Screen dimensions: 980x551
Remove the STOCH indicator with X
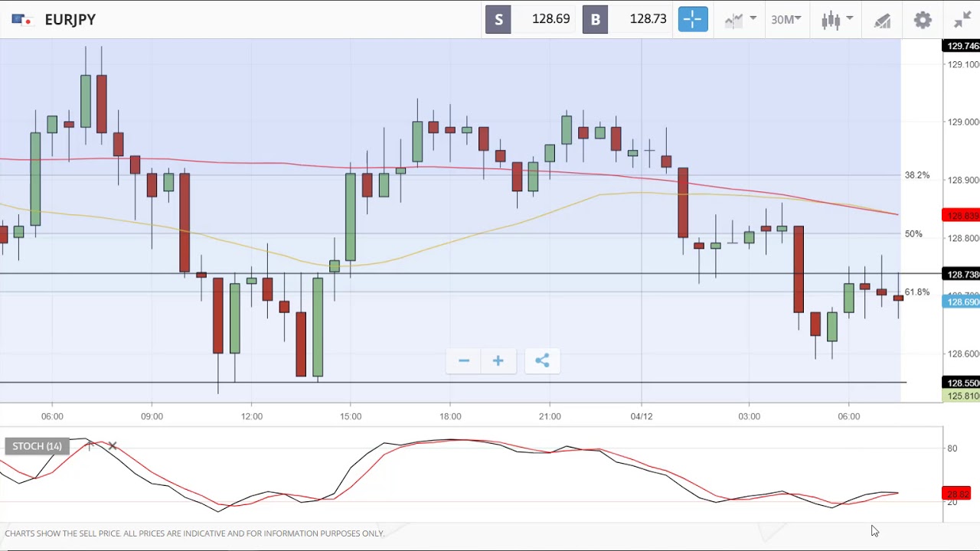[x=113, y=445]
